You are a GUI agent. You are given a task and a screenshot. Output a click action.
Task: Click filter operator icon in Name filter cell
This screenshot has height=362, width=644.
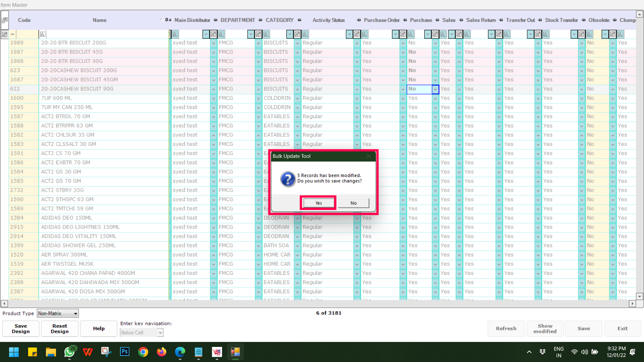pyautogui.click(x=43, y=34)
